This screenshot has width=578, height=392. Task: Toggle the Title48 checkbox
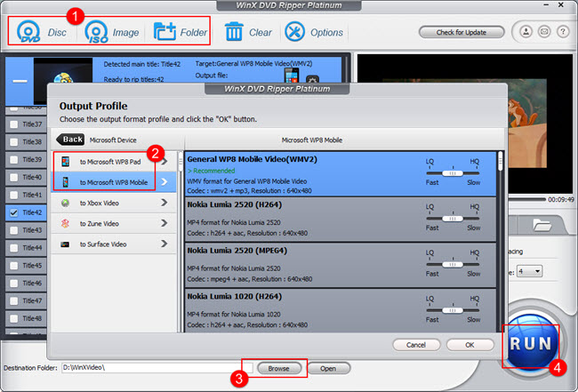[14, 319]
